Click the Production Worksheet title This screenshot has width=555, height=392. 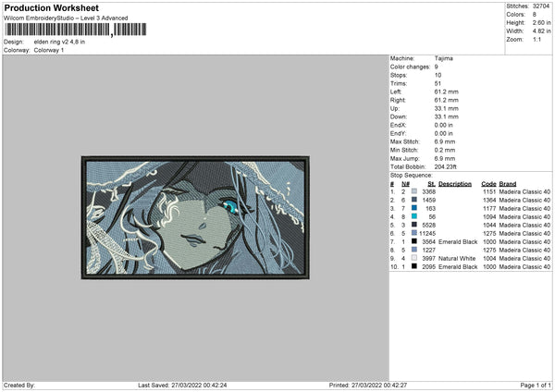click(x=51, y=7)
